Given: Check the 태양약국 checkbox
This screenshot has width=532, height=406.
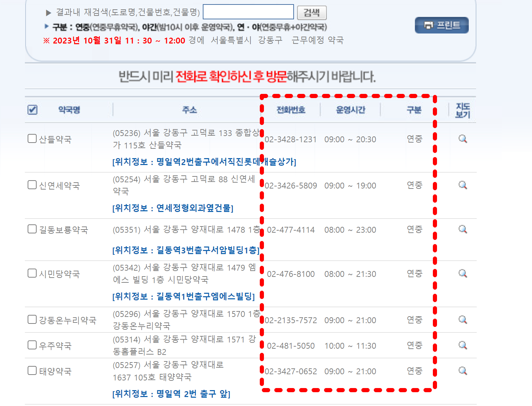Looking at the screenshot, I should (x=32, y=370).
